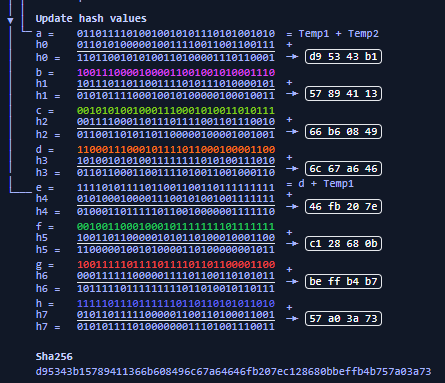Click the binary result in row 'h4 ='
Image resolution: width=445 pixels, height=383 pixels.
pyautogui.click(x=176, y=212)
